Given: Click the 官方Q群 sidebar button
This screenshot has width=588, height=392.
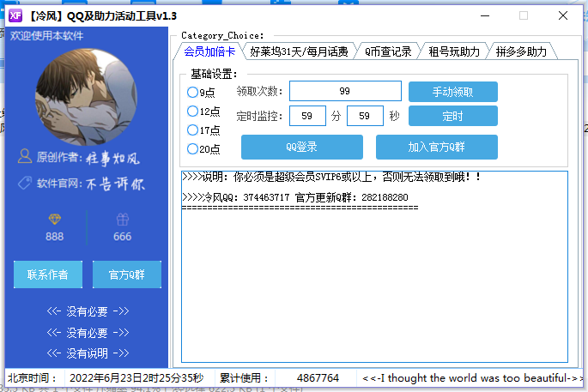Looking at the screenshot, I should click(127, 274).
